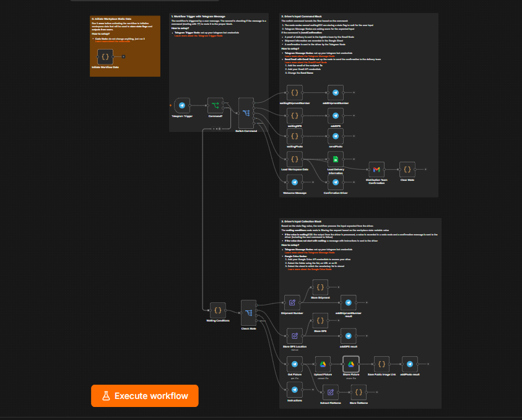Open the Gmail Node documentation link
Image resolution: width=522 pixels, height=420 pixels.
306,63
